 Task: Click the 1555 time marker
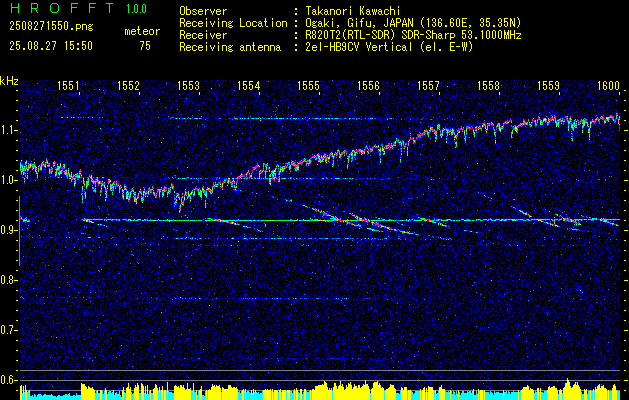308,85
